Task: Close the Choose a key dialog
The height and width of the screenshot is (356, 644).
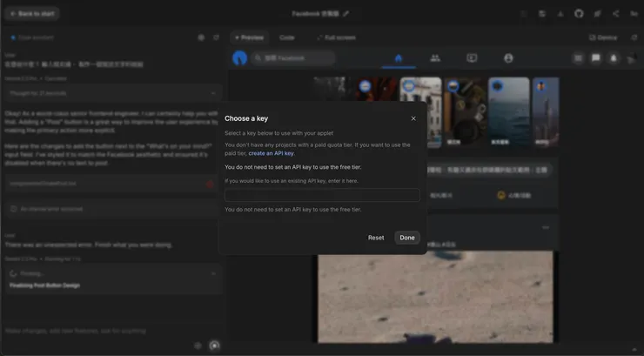Action: click(413, 118)
